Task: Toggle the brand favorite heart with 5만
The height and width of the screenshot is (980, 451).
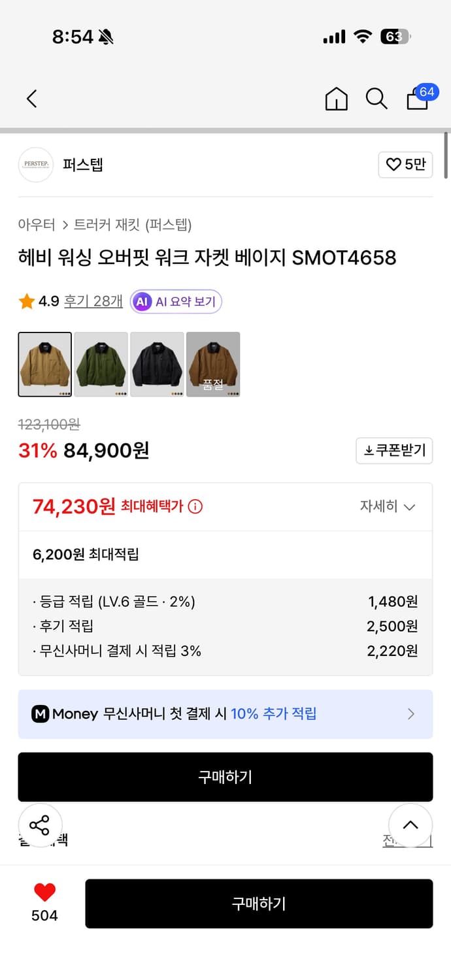Action: pos(405,165)
